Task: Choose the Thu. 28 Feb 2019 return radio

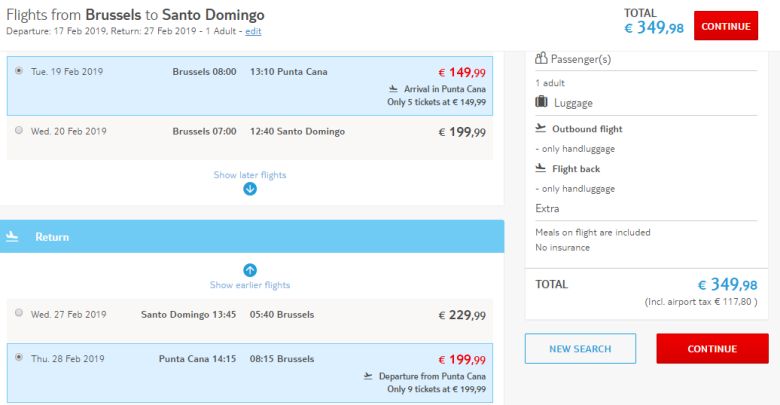Action: pos(19,358)
